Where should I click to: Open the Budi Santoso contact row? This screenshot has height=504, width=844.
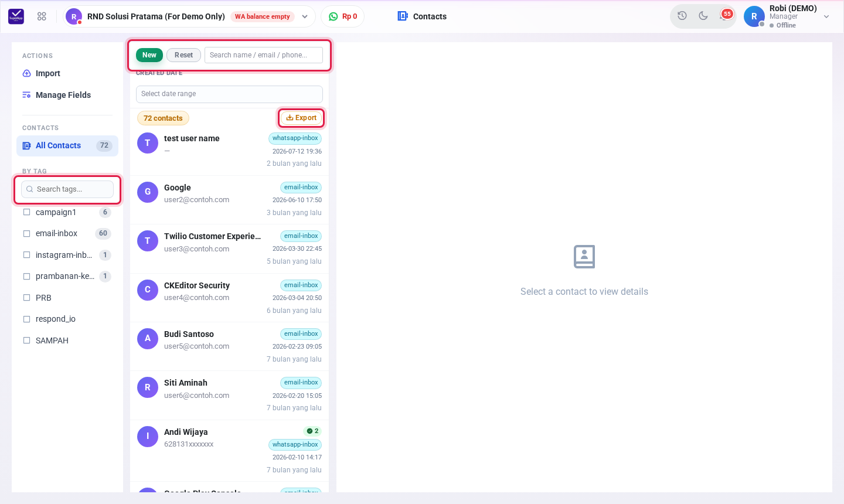click(x=229, y=346)
